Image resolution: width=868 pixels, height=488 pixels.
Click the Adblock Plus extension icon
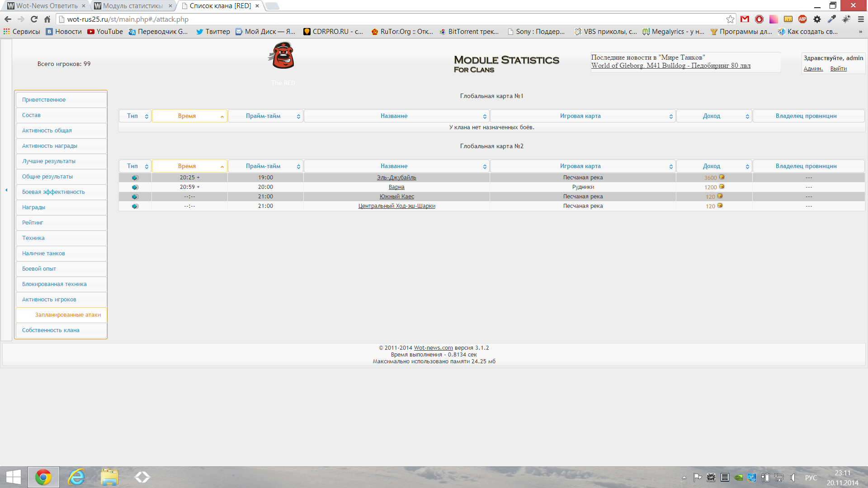(x=802, y=19)
